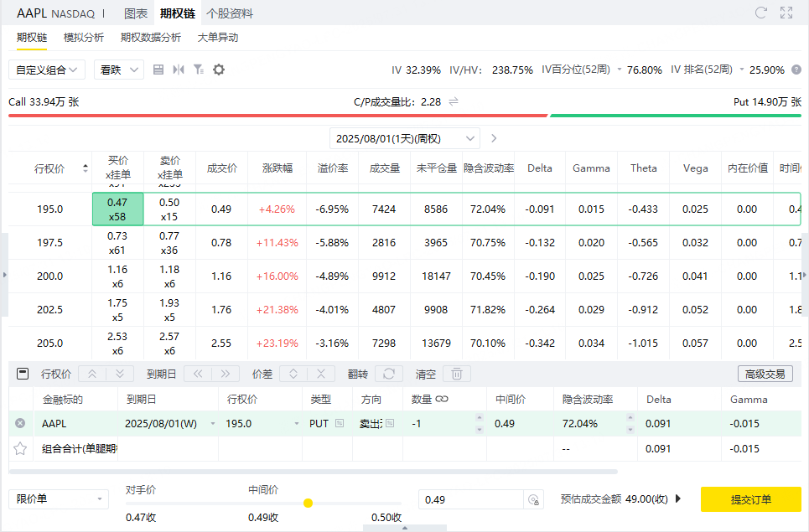Viewport: 809px width, 532px height.
Task: Toggle the 卖出 direction switch icon
Action: pos(390,424)
